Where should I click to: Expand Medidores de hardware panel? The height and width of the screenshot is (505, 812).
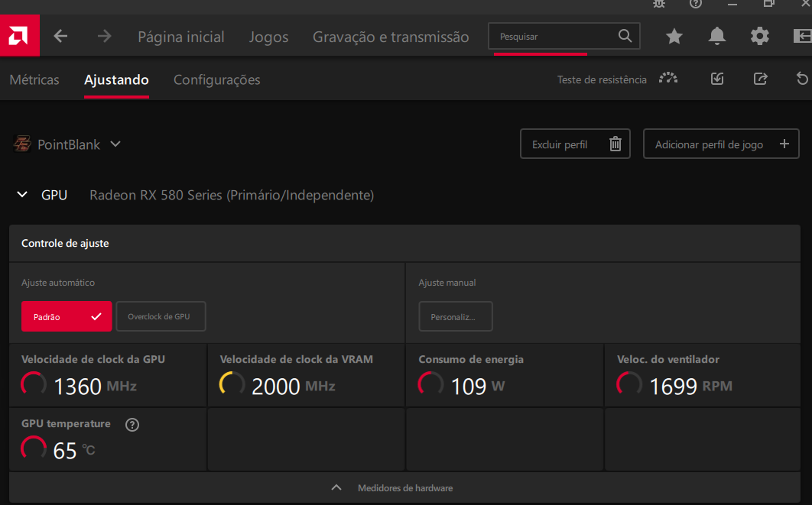pos(405,488)
